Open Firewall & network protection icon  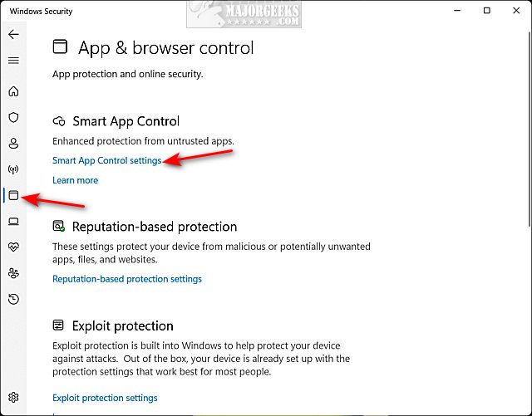pyautogui.click(x=13, y=169)
